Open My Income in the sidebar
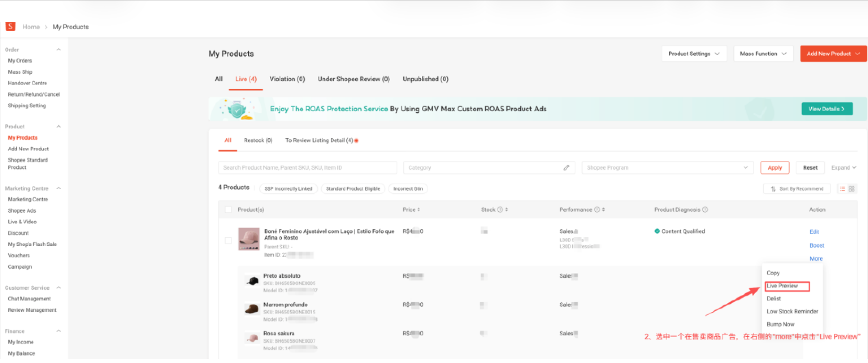The height and width of the screenshot is (363, 868). [x=21, y=342]
